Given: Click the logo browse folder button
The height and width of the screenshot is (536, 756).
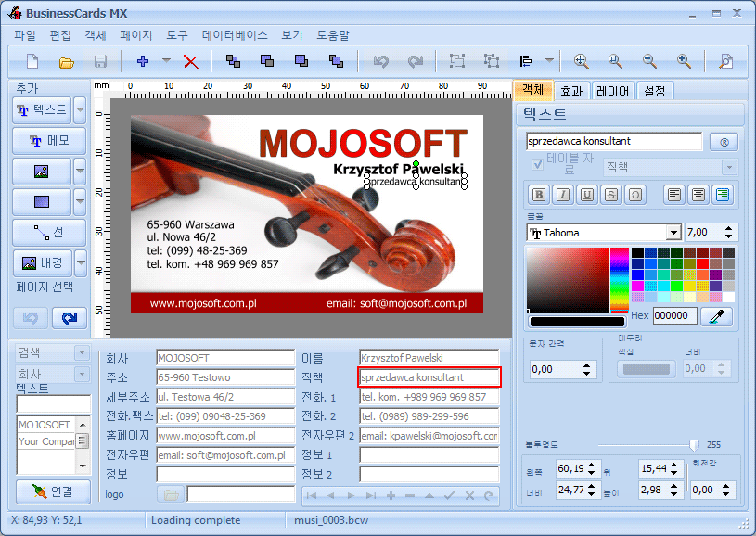Looking at the screenshot, I should click(171, 494).
